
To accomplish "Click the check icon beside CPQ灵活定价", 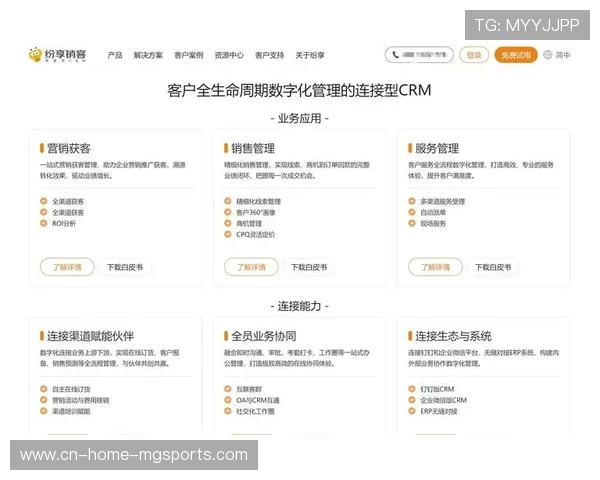I will click(228, 234).
